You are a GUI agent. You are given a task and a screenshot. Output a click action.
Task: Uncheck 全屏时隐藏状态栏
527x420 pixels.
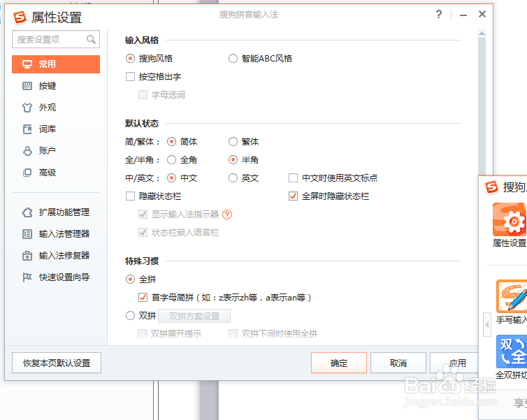(293, 196)
